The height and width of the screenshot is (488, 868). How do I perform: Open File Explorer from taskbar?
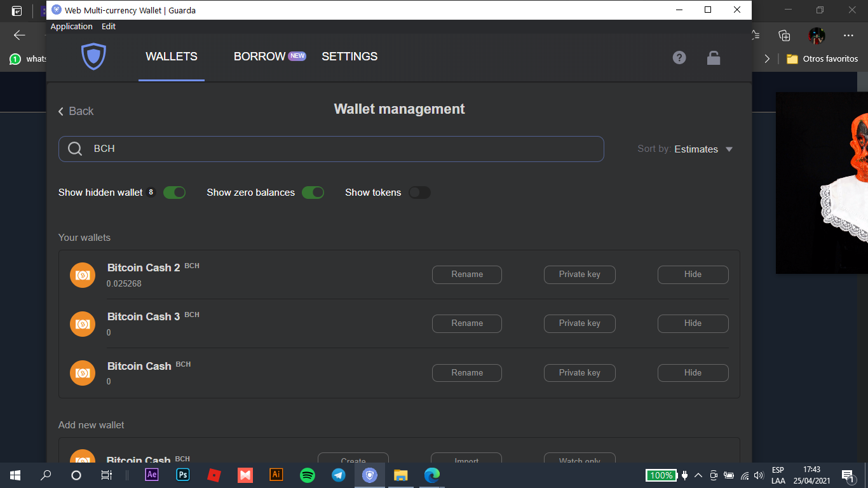coord(401,475)
